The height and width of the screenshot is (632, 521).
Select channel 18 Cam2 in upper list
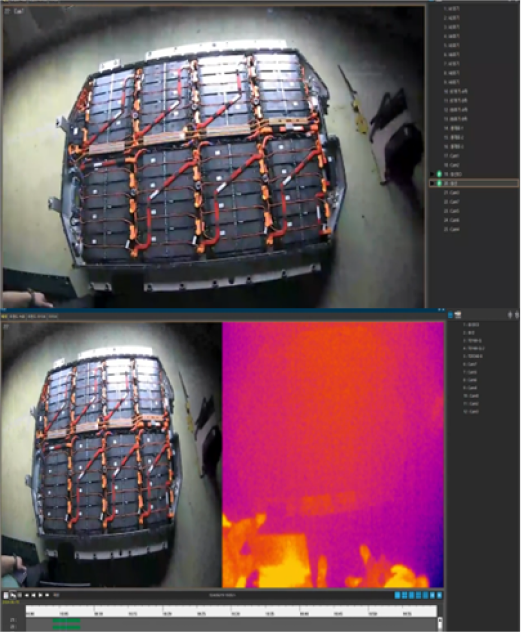451,165
